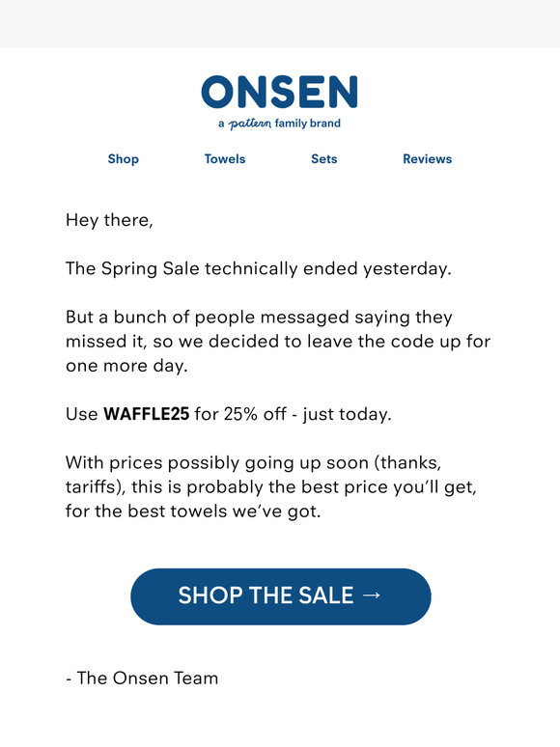Open the Shop navigation link
Screen dimensions: 560x747
point(124,159)
